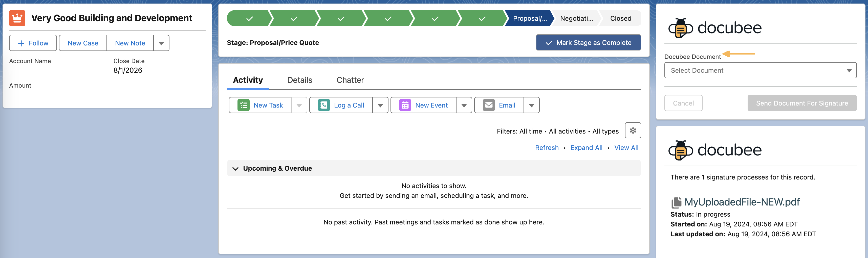Click the New Task checklist icon
Viewport: 868px width, 258px height.
(x=243, y=105)
